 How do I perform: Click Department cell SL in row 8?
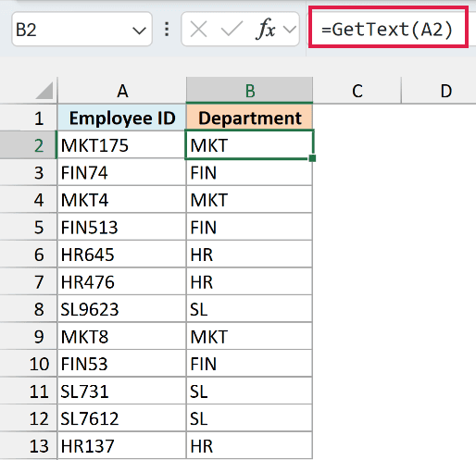(250, 309)
